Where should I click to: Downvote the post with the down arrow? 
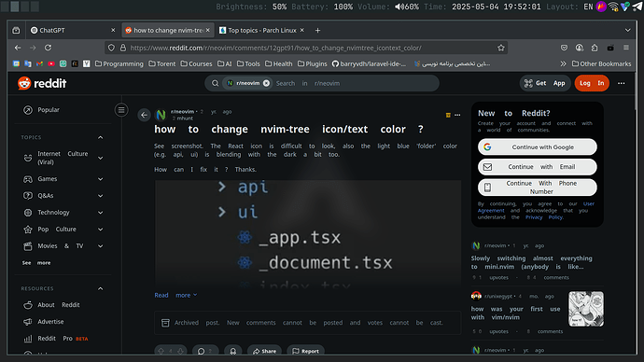tap(180, 351)
